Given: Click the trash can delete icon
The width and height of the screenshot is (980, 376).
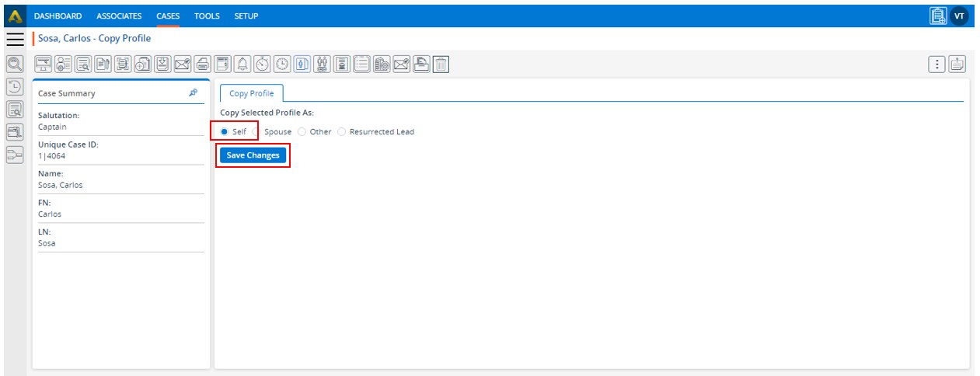Looking at the screenshot, I should coord(441,65).
